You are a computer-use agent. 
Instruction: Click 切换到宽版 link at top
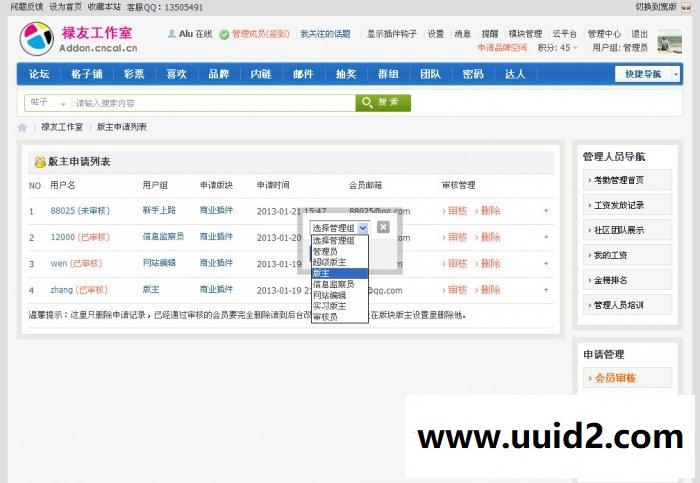[x=656, y=7]
